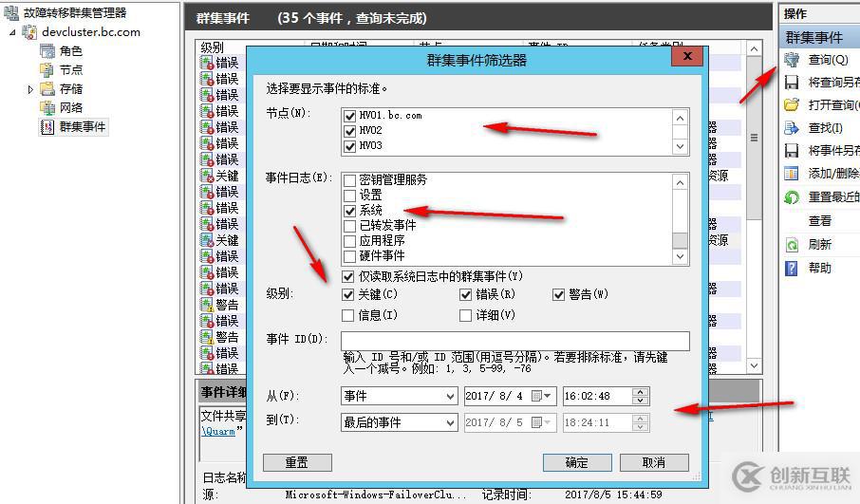Click the \Quarm link in event details

coord(218,432)
